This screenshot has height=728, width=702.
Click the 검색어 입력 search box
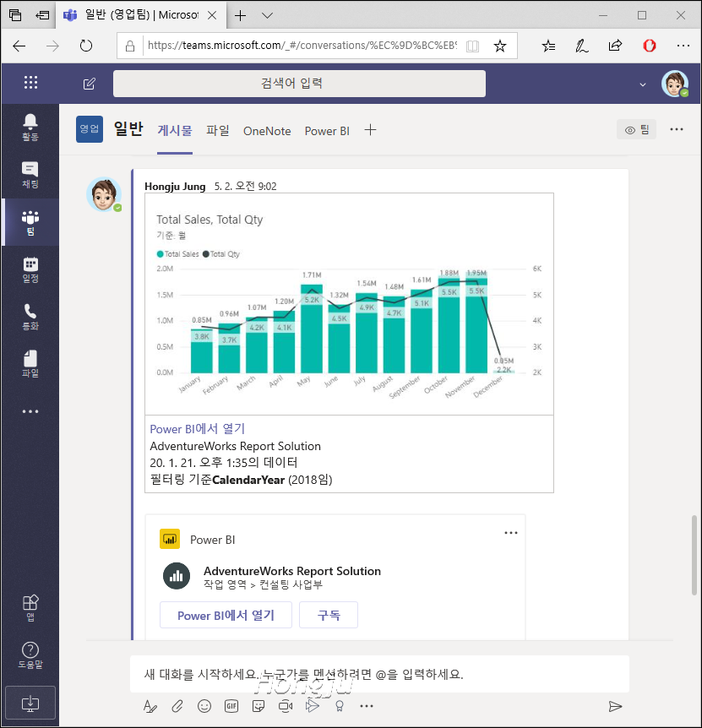point(299,84)
